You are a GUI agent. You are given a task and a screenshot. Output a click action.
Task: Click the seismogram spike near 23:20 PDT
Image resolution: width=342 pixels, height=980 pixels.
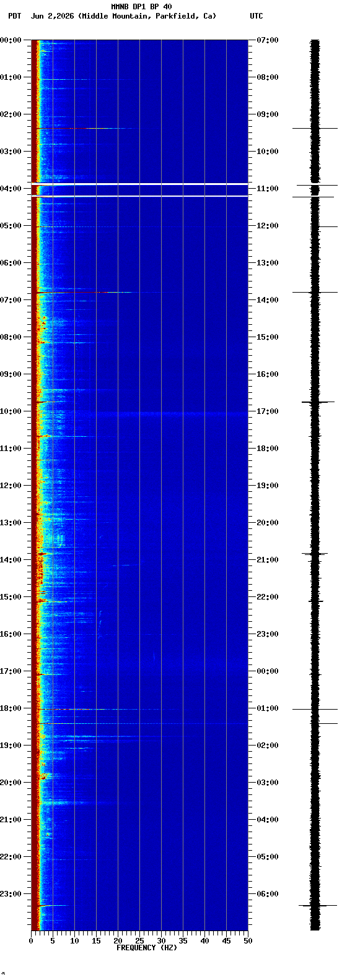(x=318, y=906)
